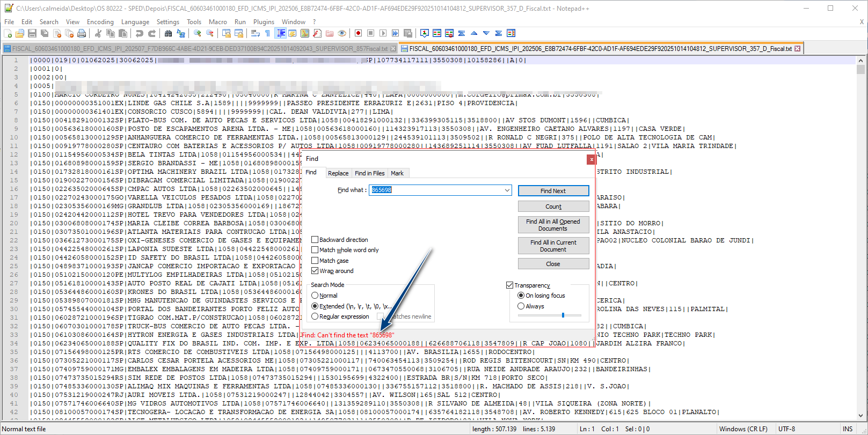
Task: Select the Regular expression search mode
Action: 315,316
